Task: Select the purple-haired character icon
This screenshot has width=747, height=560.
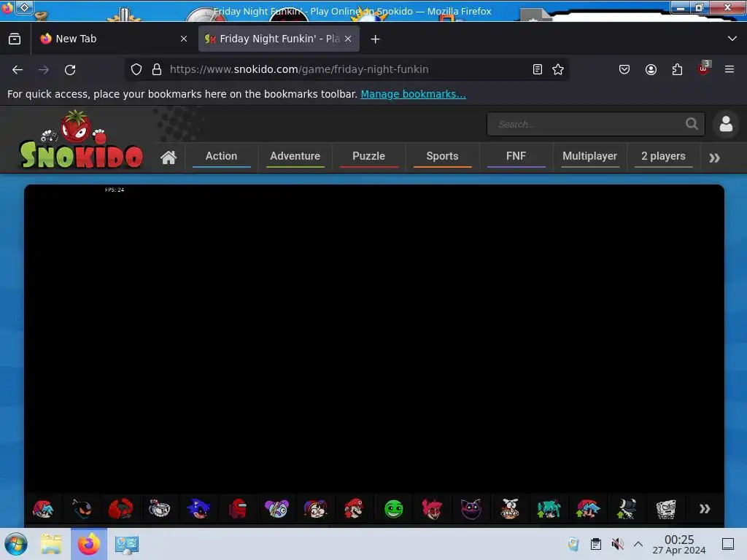Action: 276,508
